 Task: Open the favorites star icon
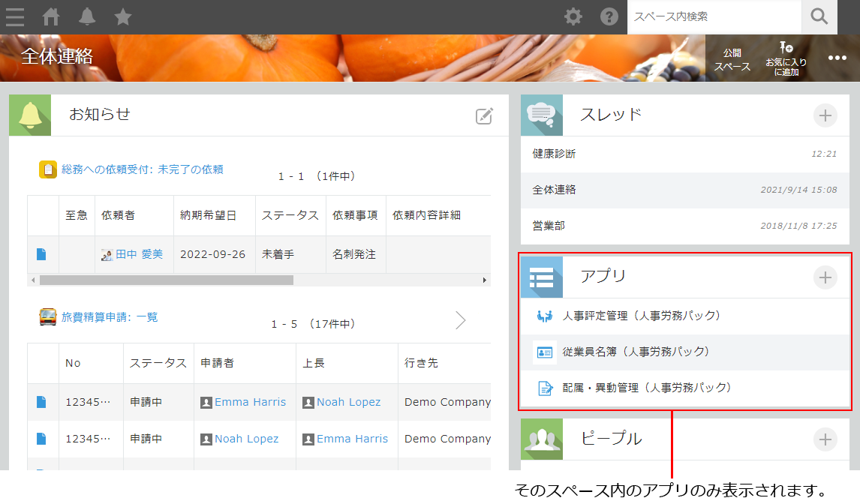(x=123, y=16)
